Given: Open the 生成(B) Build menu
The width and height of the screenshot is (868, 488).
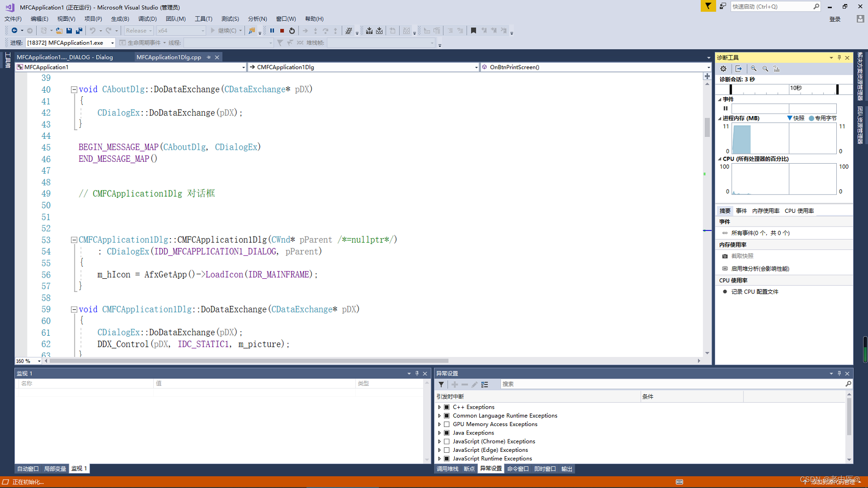Looking at the screenshot, I should (120, 19).
